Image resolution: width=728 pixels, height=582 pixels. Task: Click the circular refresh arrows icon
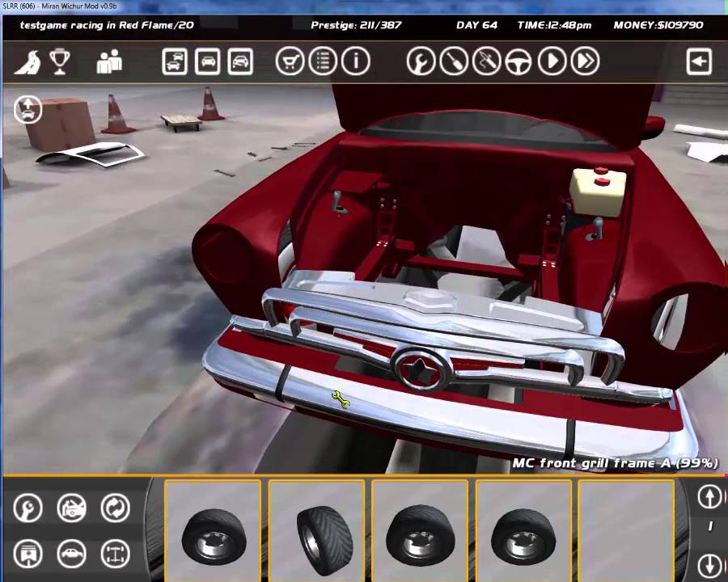coord(115,508)
